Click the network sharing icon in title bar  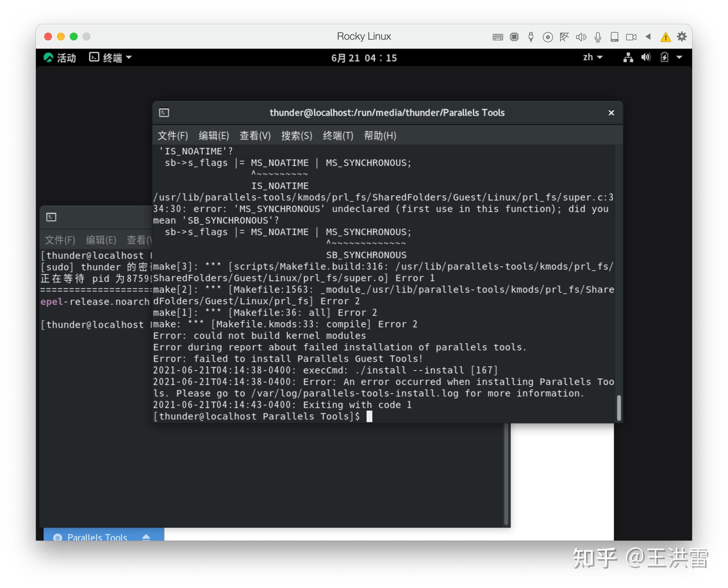pos(564,37)
